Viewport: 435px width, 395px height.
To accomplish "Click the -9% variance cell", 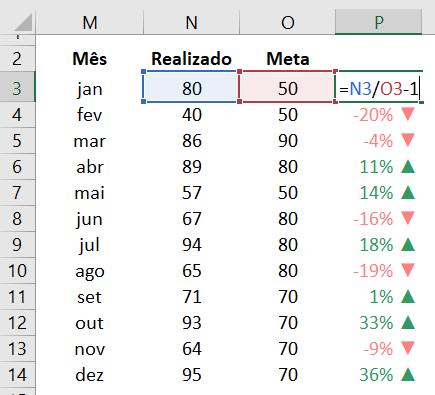I will [x=379, y=349].
